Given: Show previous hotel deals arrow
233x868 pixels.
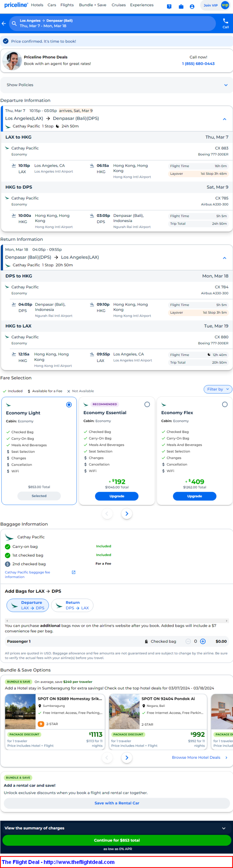Looking at the screenshot, I should pyautogui.click(x=107, y=757).
